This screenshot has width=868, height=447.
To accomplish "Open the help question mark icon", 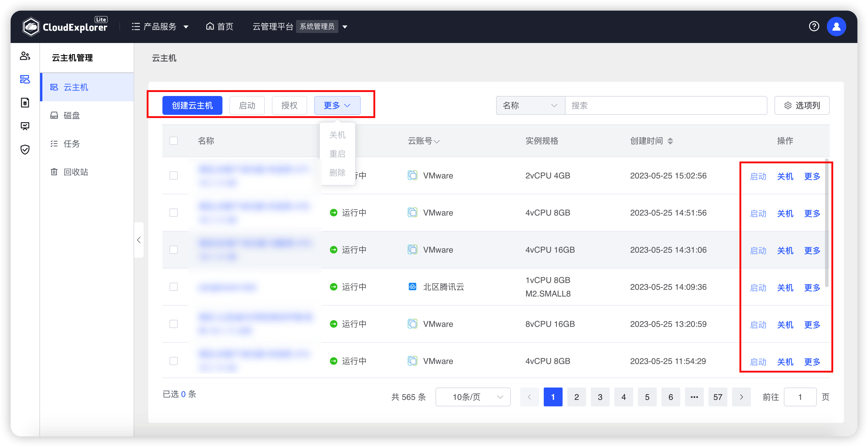I will pos(814,26).
